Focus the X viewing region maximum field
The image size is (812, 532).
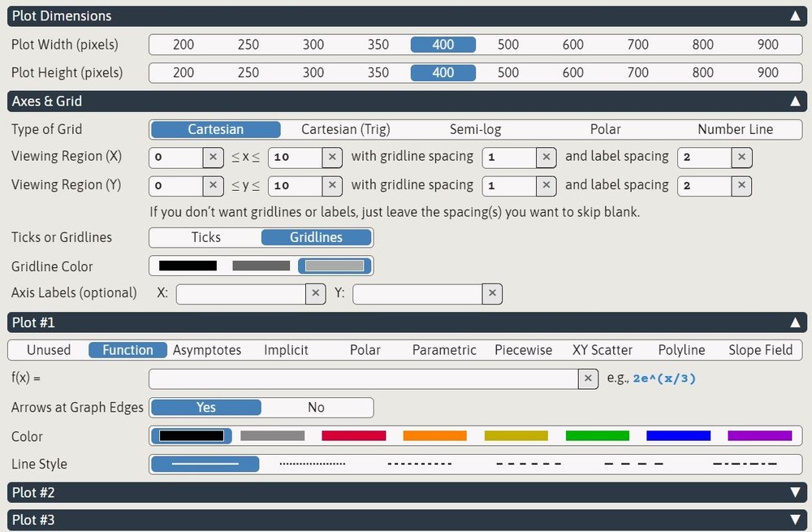(x=296, y=158)
